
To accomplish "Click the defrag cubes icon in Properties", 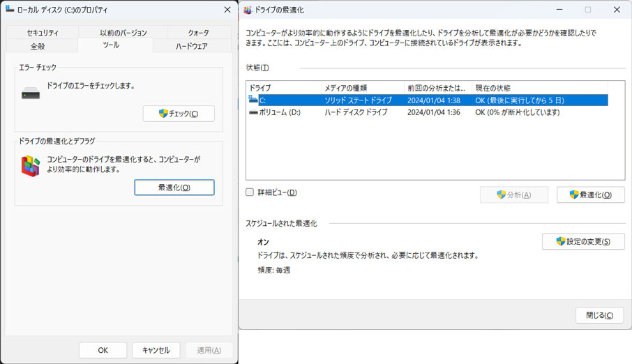I will point(31,166).
